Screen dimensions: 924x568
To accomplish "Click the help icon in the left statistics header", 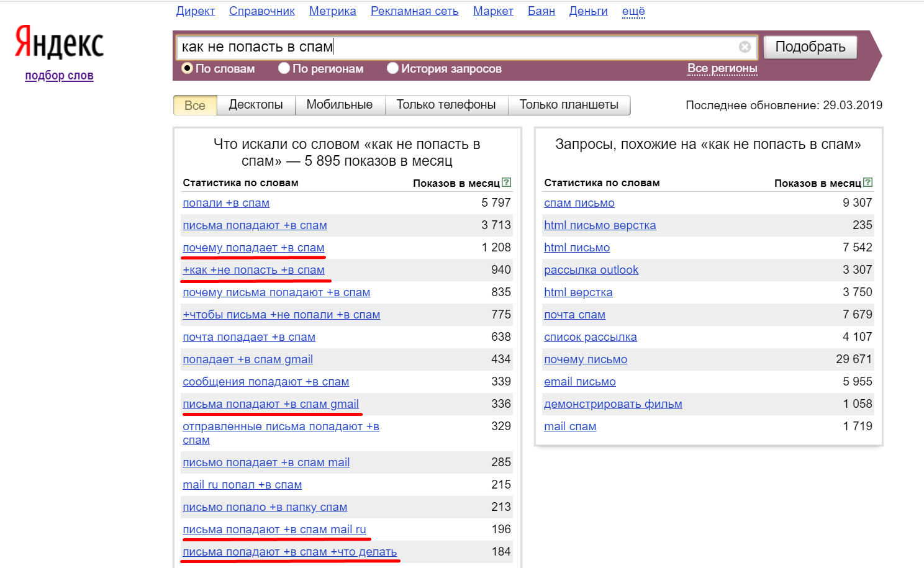I will 506,183.
